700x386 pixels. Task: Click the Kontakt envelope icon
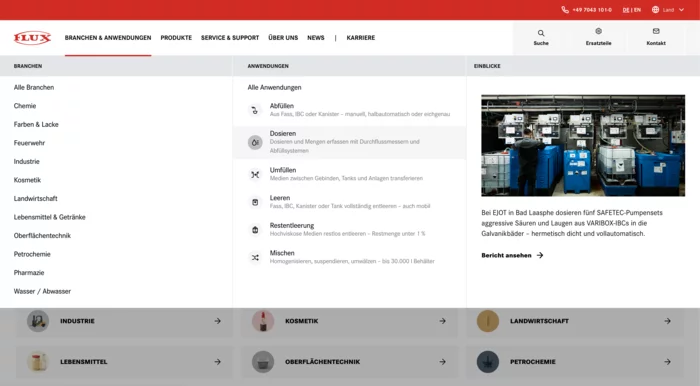pos(656,31)
